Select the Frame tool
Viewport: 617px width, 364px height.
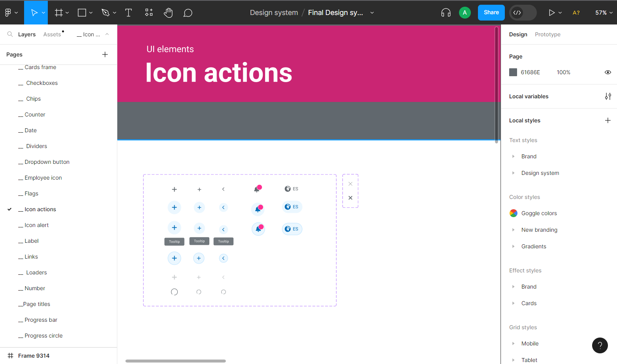[x=59, y=13]
